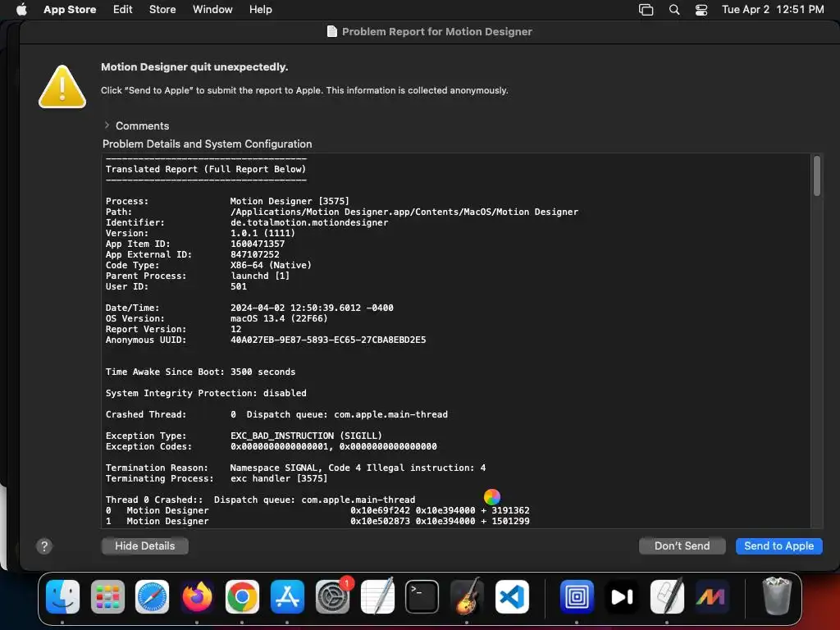Screen dimensions: 840x630
Task: Click Termination Reason 'Namespace SIGNAL, Code 4' line
Action: pyautogui.click(x=358, y=468)
